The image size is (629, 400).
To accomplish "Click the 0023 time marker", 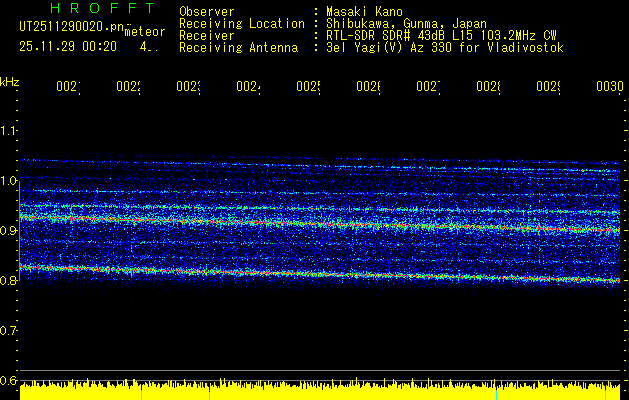I will [x=189, y=87].
